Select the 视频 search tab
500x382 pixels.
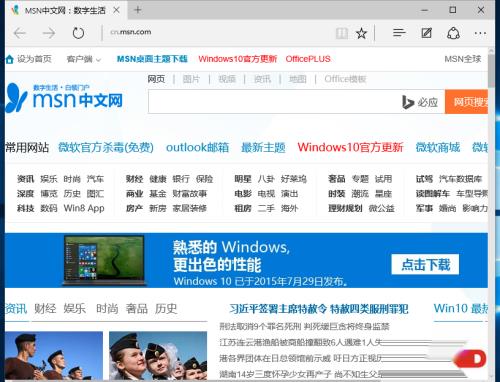227,79
